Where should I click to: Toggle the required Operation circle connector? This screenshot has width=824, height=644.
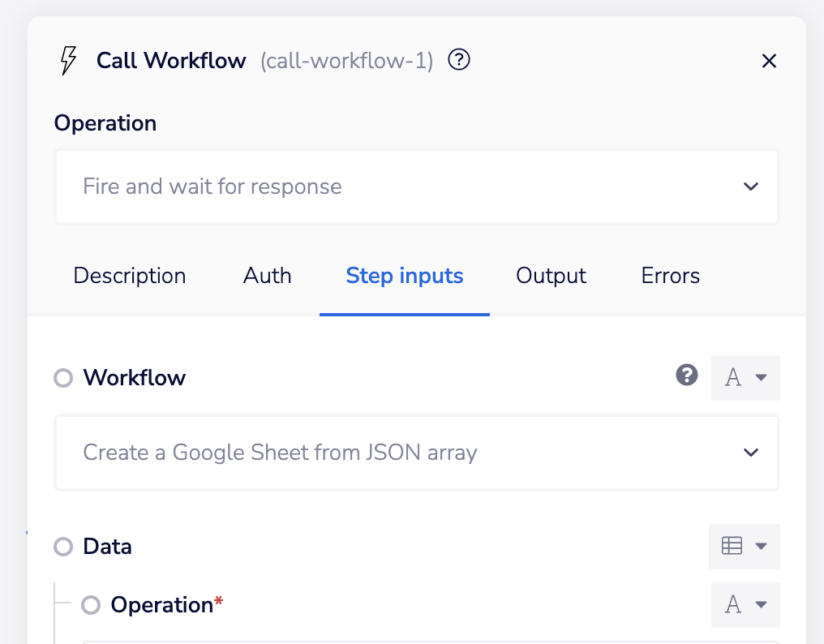[91, 605]
